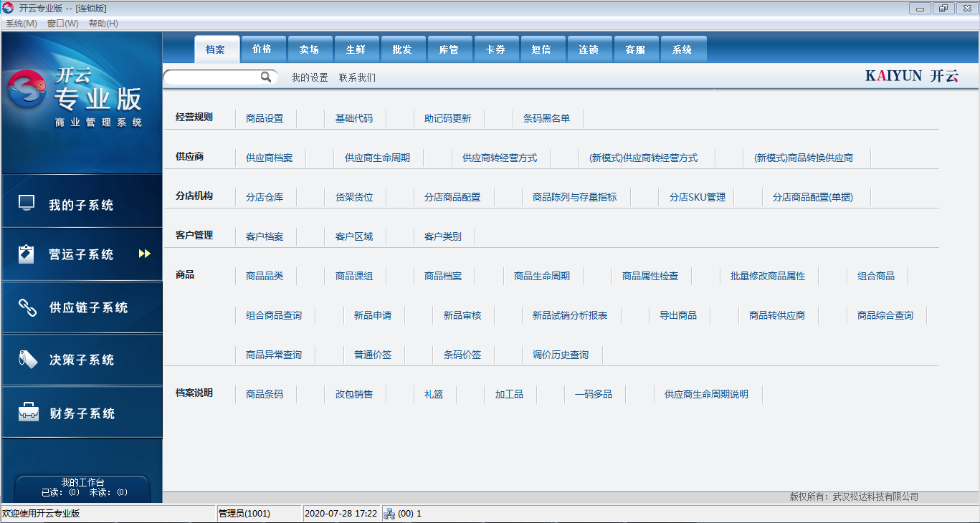Open 供应商档案 link
This screenshot has width=980, height=523.
pos(270,158)
